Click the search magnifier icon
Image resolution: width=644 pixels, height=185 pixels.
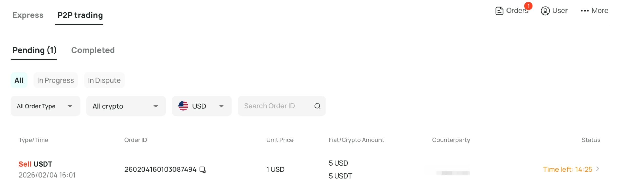click(x=317, y=106)
